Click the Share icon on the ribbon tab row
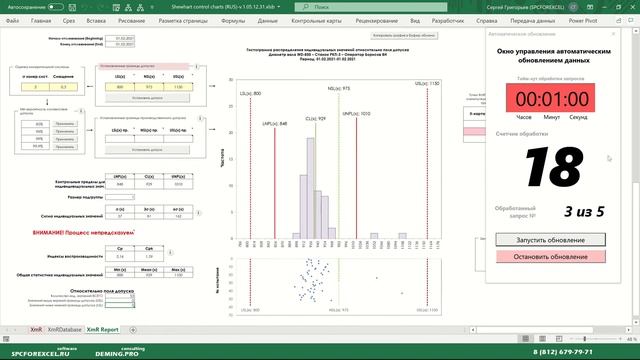Screen dimensions: 640x360 point(619,20)
